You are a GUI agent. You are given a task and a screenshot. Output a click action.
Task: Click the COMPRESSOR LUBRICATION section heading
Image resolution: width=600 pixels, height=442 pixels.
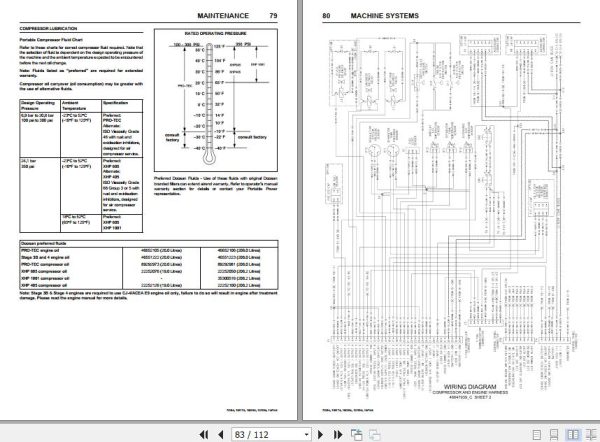tap(48, 29)
